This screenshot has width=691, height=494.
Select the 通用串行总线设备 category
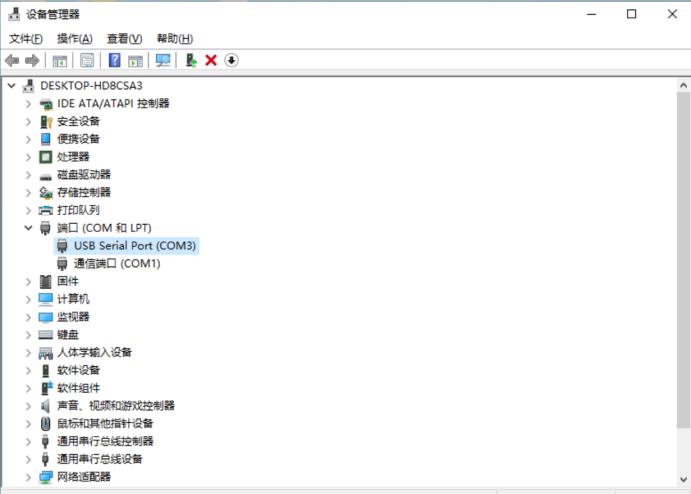click(x=100, y=459)
